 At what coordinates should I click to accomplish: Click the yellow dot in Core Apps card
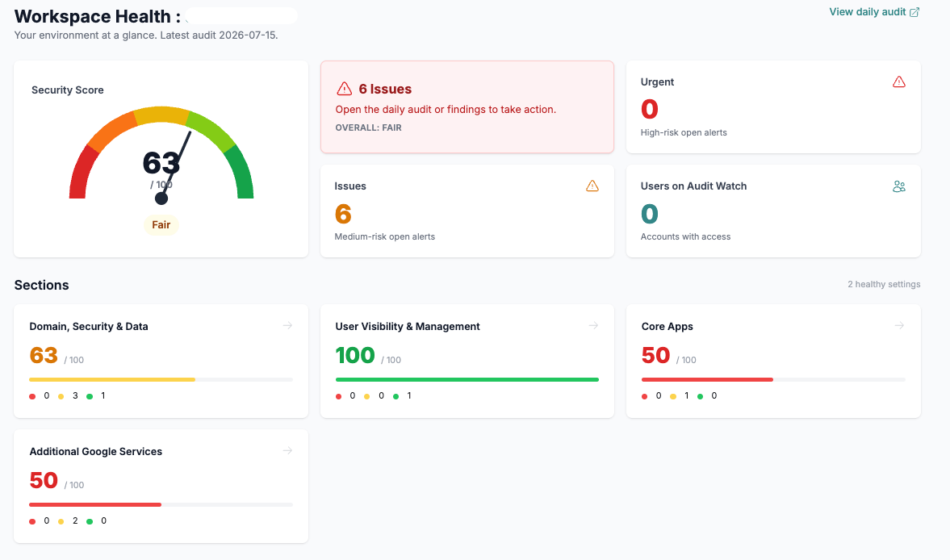[673, 396]
